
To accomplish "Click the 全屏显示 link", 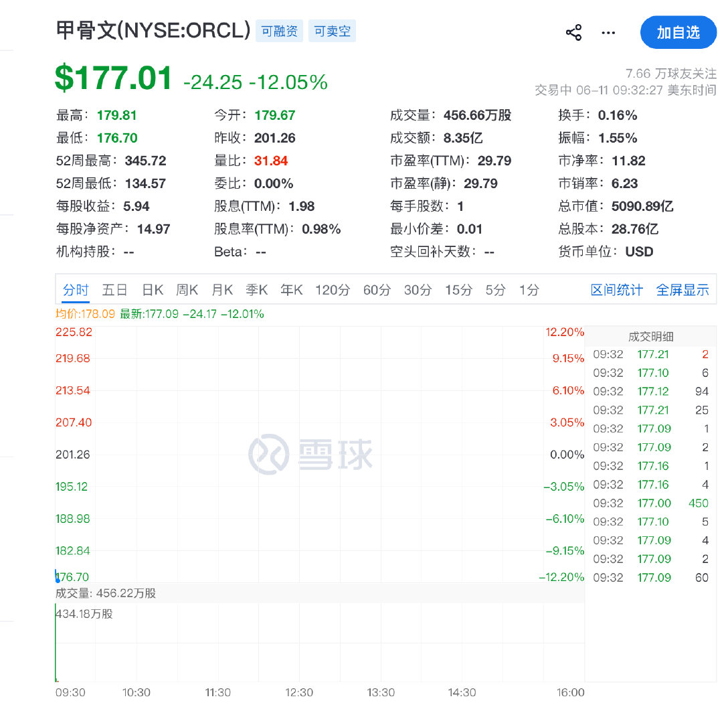I will pyautogui.click(x=682, y=290).
